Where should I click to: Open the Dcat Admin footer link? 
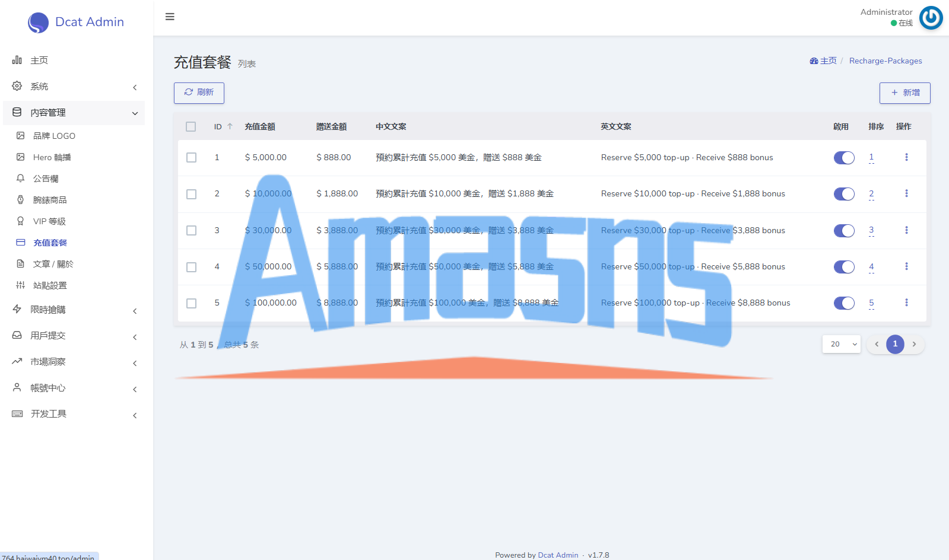[x=558, y=555]
